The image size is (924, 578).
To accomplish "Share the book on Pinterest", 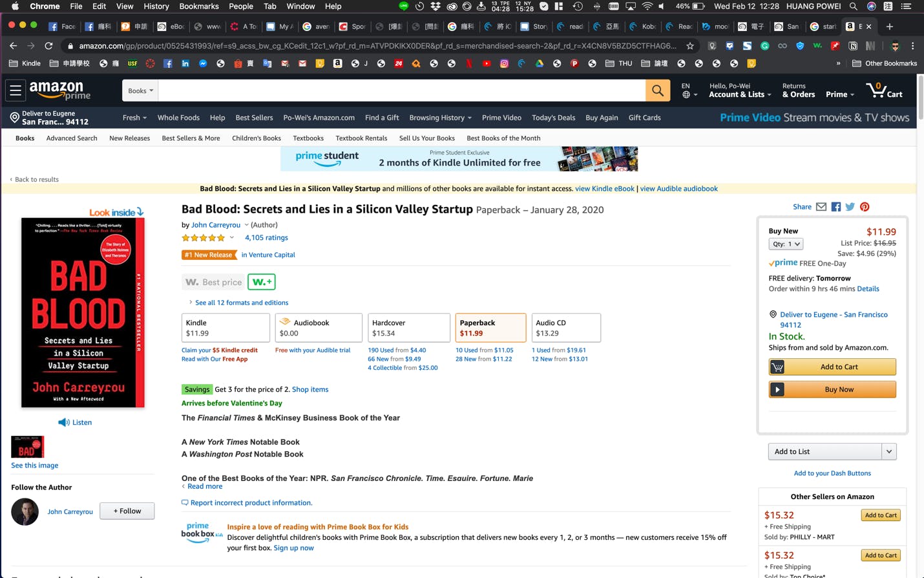I will (865, 207).
